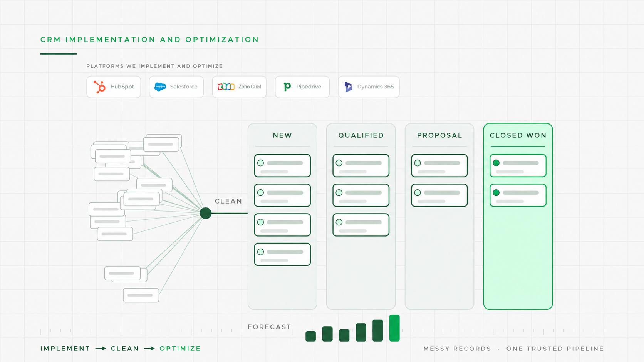This screenshot has width=644, height=362.
Task: Click the CRM IMPLEMENTATION AND OPTIMIZATION heading
Action: click(150, 40)
